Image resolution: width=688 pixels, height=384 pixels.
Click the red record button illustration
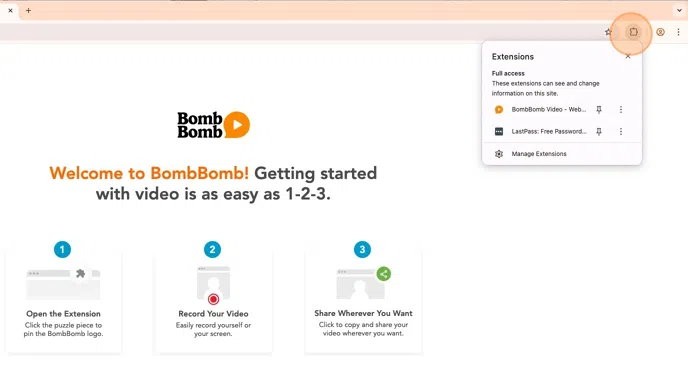(213, 299)
